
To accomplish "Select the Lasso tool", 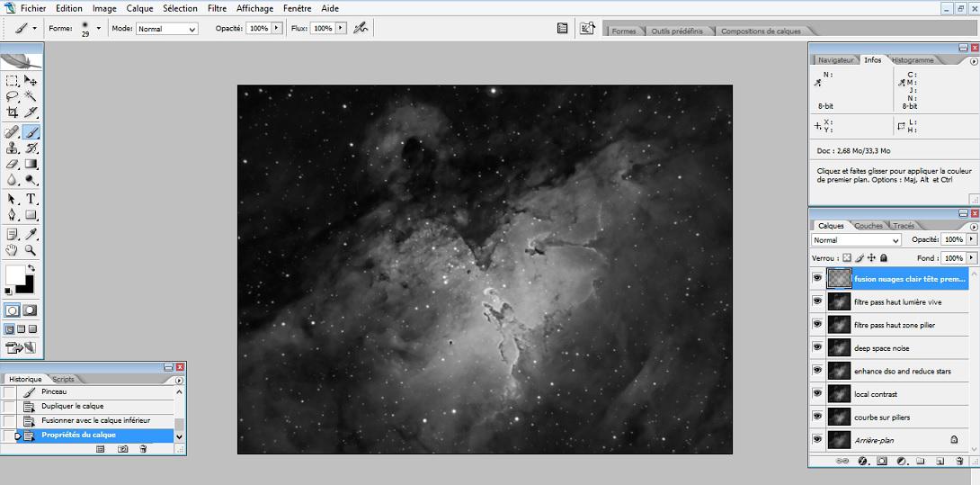I will (x=12, y=95).
